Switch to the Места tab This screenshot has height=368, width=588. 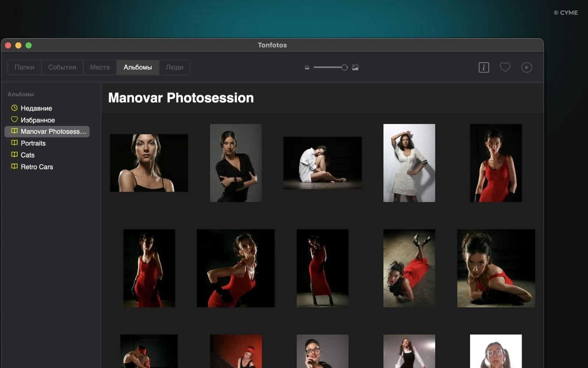pos(100,67)
